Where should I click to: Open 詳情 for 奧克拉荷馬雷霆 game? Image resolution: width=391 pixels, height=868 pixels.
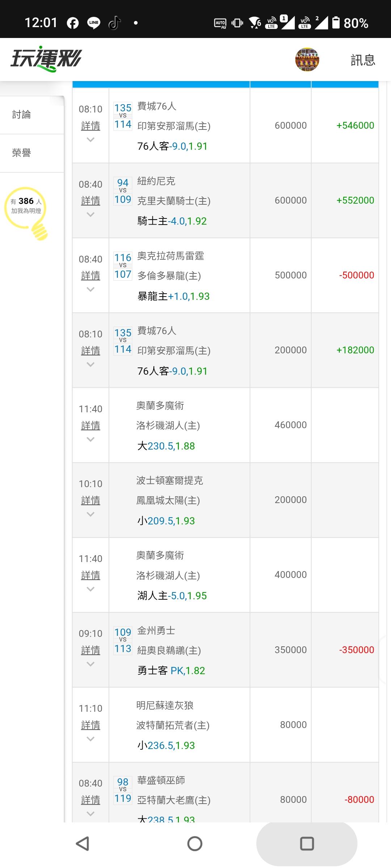coord(91,276)
